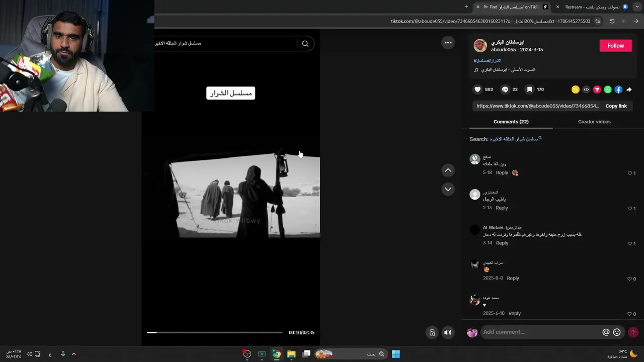This screenshot has width=644, height=362.
Task: Switch to the Restream browser tab
Action: click(593, 7)
